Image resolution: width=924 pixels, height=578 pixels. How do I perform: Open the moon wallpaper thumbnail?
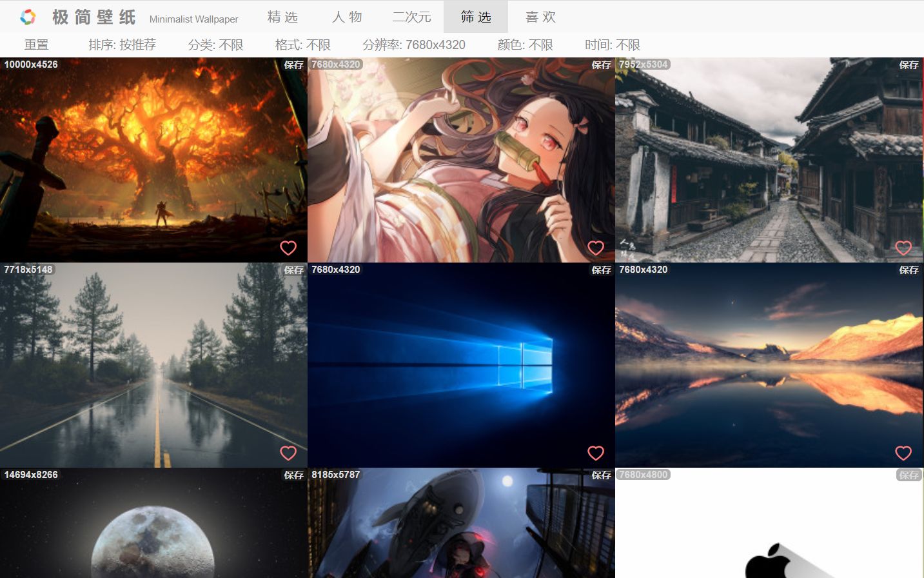click(x=153, y=523)
